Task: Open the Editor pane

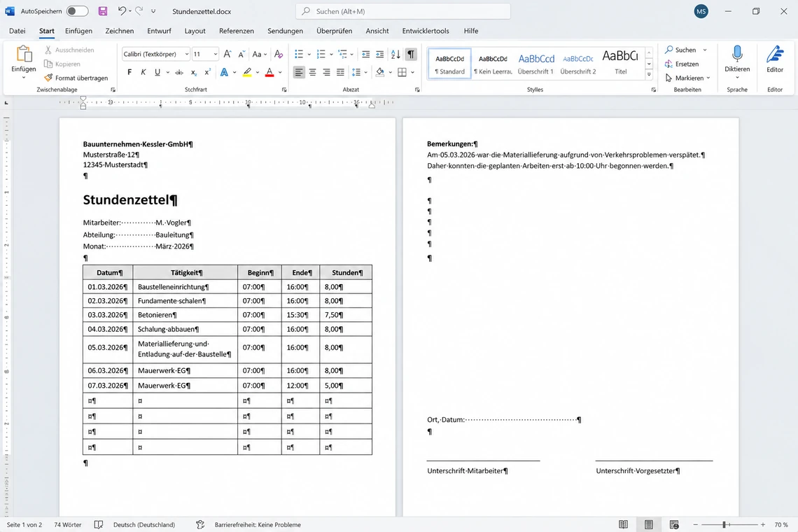Action: pyautogui.click(x=775, y=59)
